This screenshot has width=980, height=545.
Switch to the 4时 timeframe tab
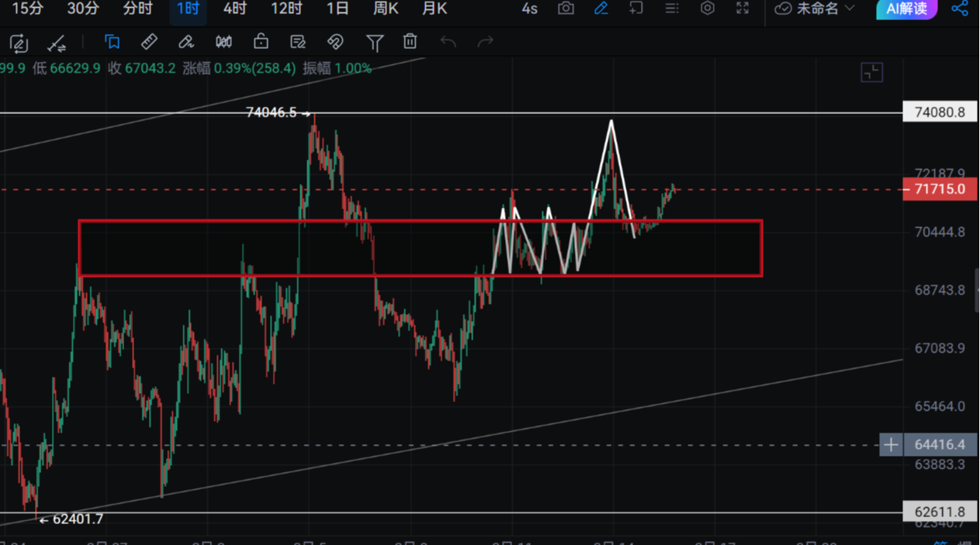[234, 9]
